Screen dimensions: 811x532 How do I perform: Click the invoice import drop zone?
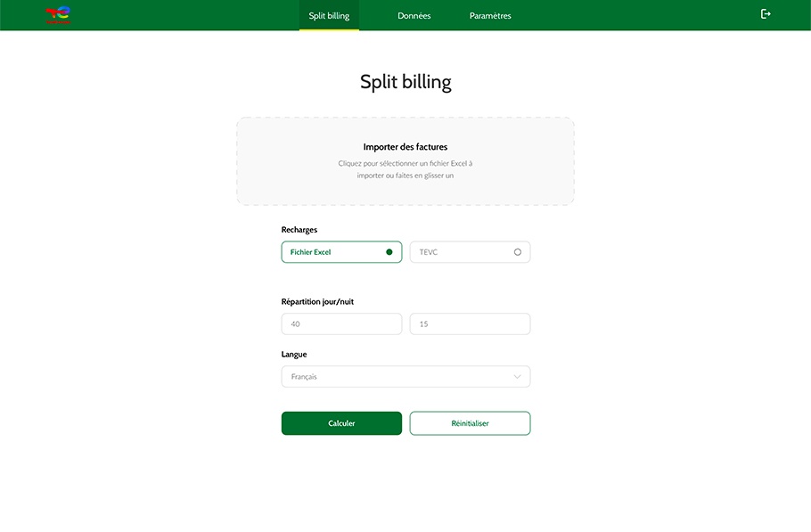pos(405,161)
